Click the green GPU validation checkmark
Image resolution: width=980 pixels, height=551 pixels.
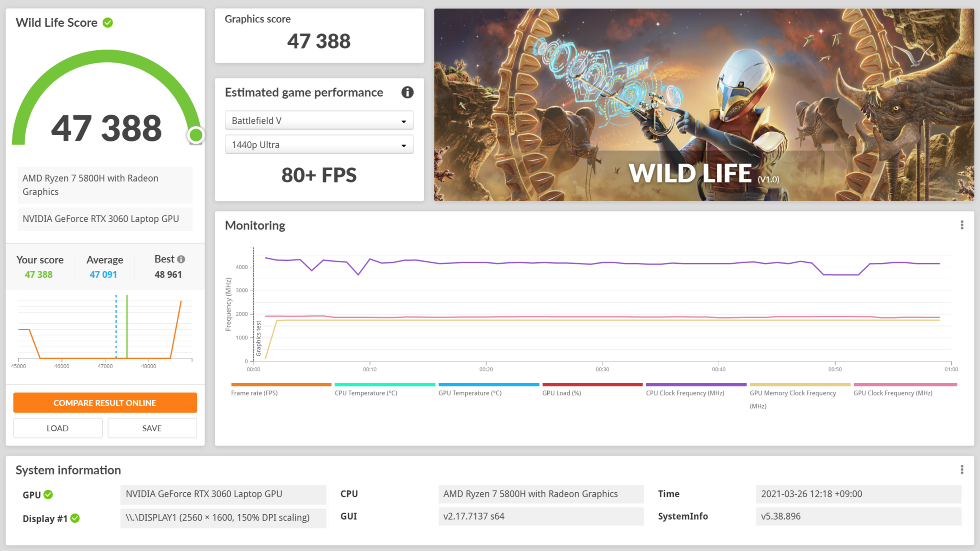[x=49, y=494]
